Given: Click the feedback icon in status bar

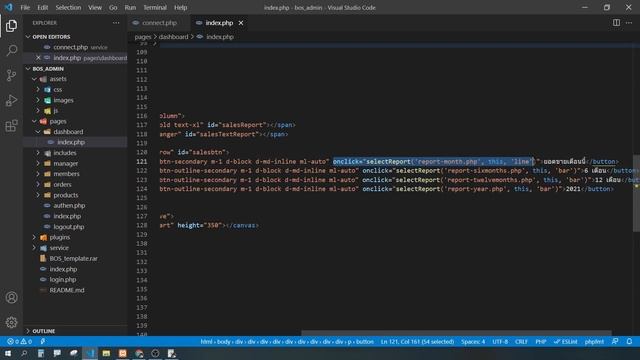Looking at the screenshot, I should 615,341.
